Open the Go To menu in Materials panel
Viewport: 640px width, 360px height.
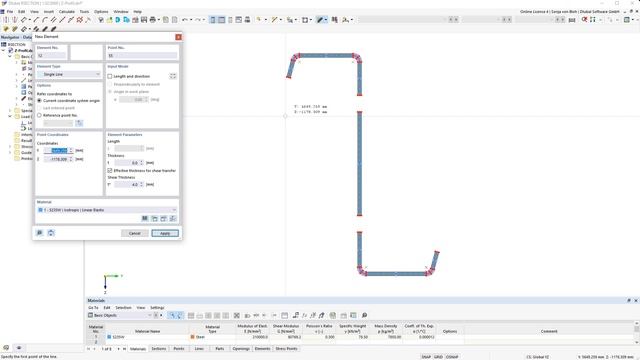pyautogui.click(x=93, y=307)
